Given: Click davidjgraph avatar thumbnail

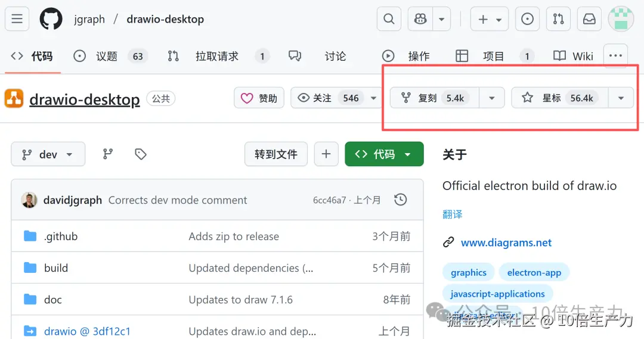Looking at the screenshot, I should [x=29, y=200].
